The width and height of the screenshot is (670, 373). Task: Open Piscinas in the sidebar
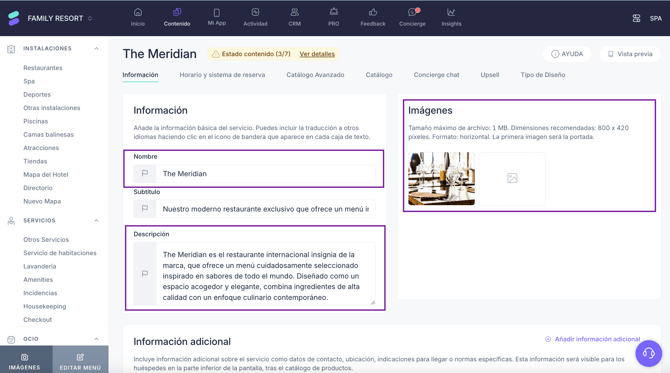click(35, 121)
